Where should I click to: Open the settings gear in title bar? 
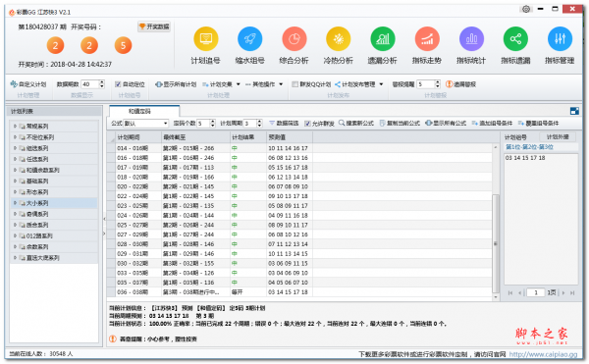pyautogui.click(x=526, y=9)
